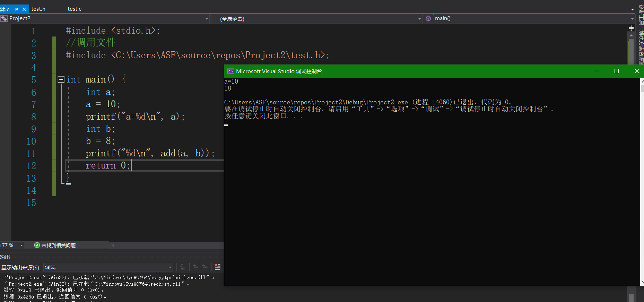Open the tab list overflow arrow
The height and width of the screenshot is (302, 644).
click(633, 9)
